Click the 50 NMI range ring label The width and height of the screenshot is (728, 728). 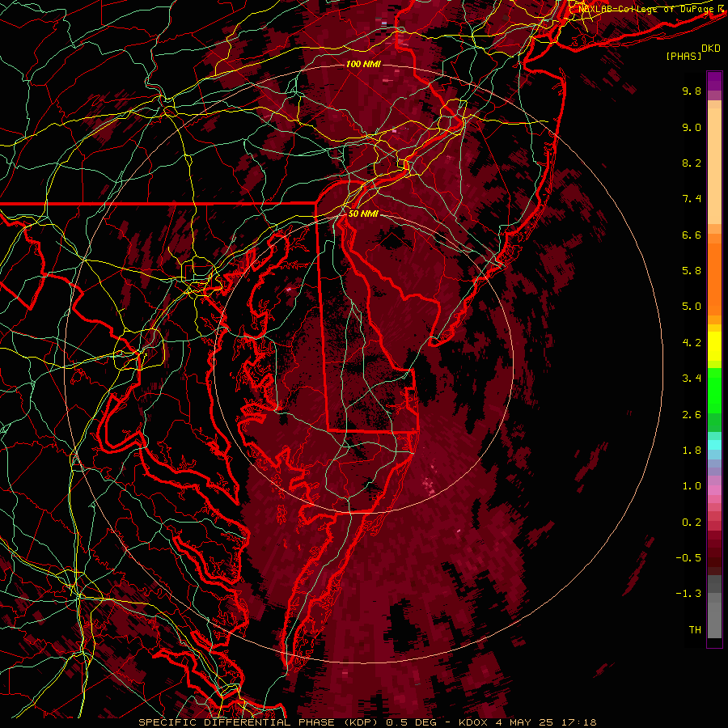(363, 214)
